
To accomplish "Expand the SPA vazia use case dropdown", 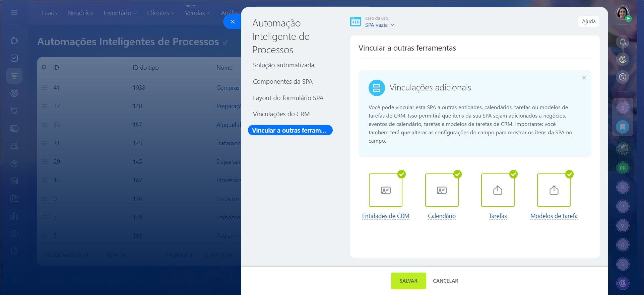I will [379, 25].
